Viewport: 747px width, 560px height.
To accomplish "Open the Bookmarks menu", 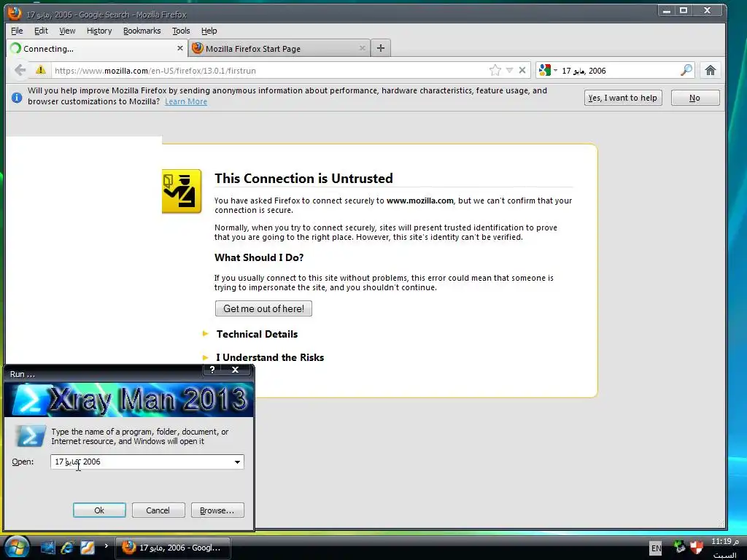I will [142, 31].
